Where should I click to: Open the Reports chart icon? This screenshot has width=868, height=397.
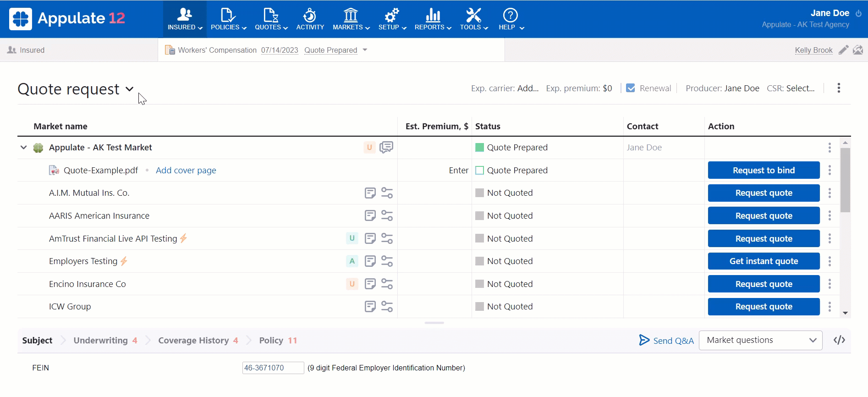433,15
